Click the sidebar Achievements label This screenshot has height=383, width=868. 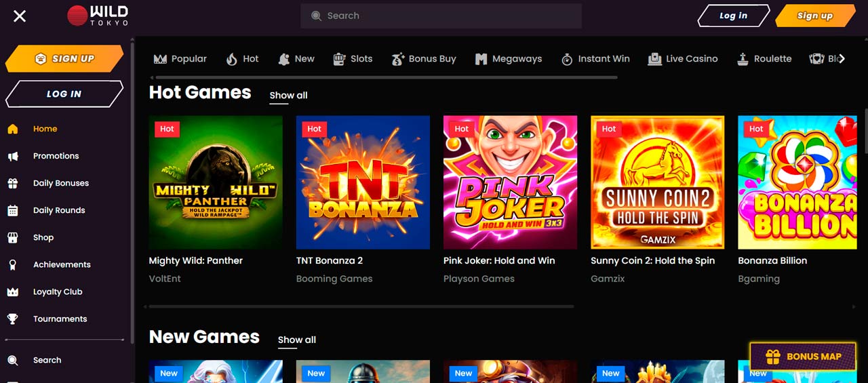(62, 264)
